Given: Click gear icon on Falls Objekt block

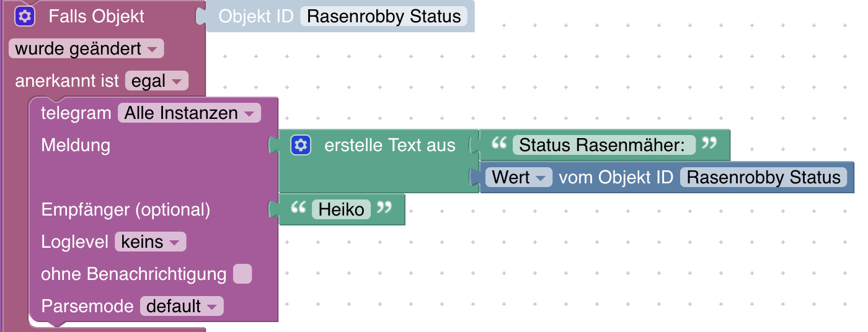Looking at the screenshot, I should pyautogui.click(x=25, y=16).
